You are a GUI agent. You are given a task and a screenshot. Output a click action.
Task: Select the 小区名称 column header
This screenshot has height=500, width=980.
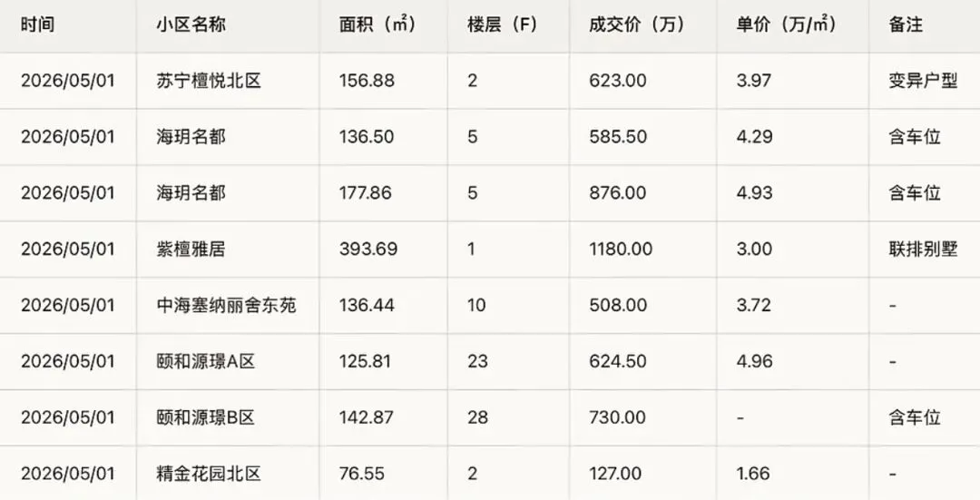191,25
